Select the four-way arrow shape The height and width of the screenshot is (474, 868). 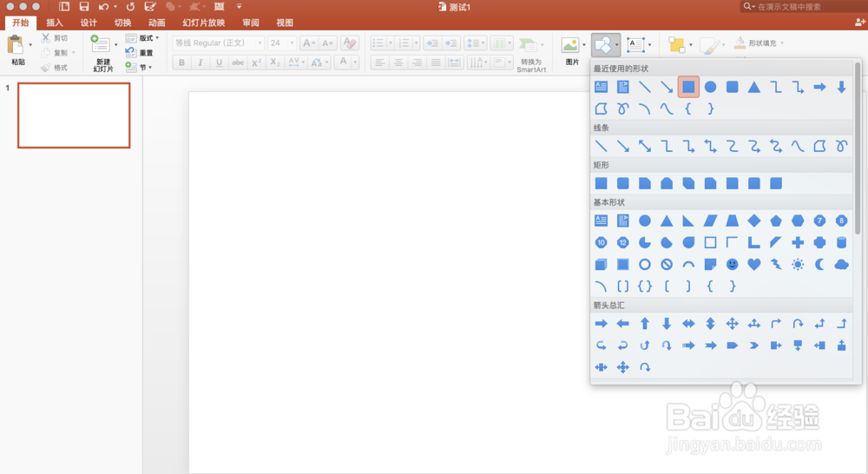click(x=732, y=324)
